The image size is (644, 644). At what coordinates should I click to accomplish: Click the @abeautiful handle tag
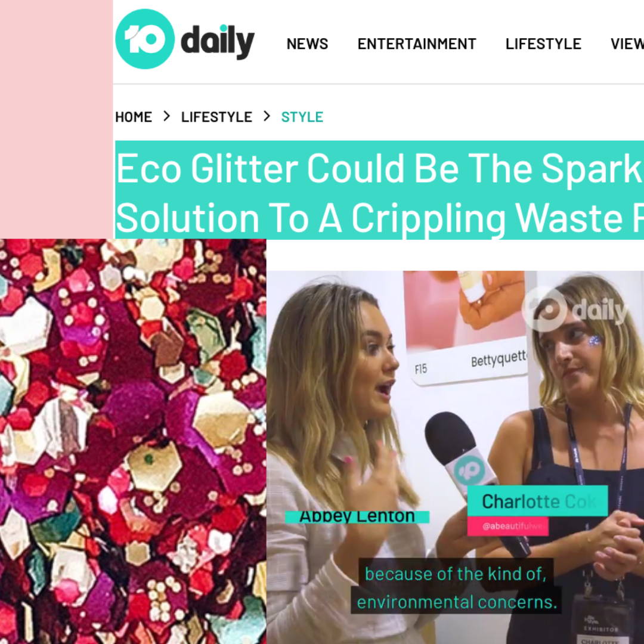coord(508,526)
